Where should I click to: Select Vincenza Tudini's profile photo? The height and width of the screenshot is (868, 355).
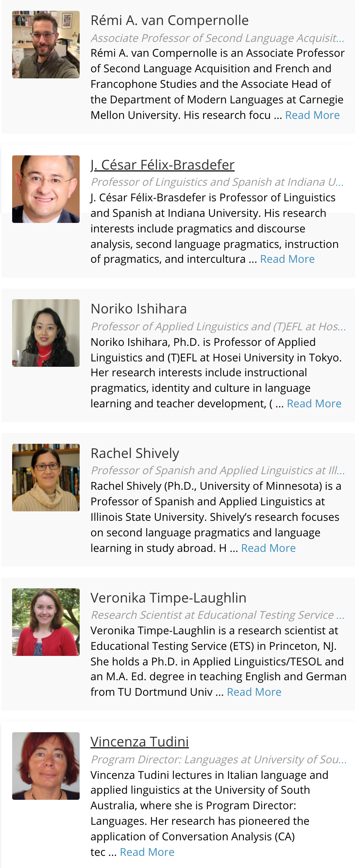point(46,766)
